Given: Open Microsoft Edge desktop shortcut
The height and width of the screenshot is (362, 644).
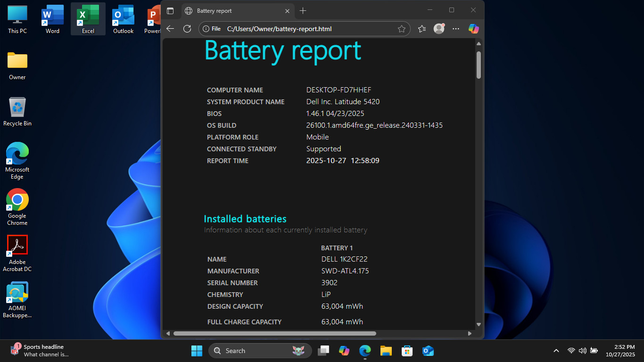Looking at the screenshot, I should [17, 161].
